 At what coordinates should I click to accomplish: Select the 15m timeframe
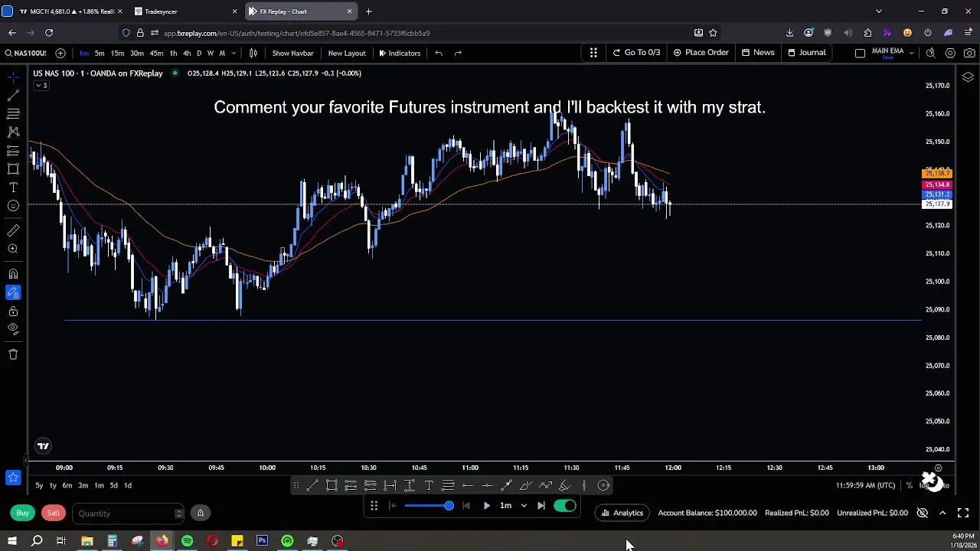coord(117,53)
